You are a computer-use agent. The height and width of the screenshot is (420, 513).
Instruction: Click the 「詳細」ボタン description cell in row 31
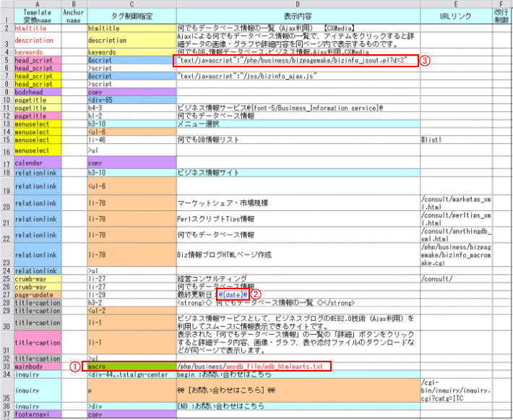[x=298, y=343]
